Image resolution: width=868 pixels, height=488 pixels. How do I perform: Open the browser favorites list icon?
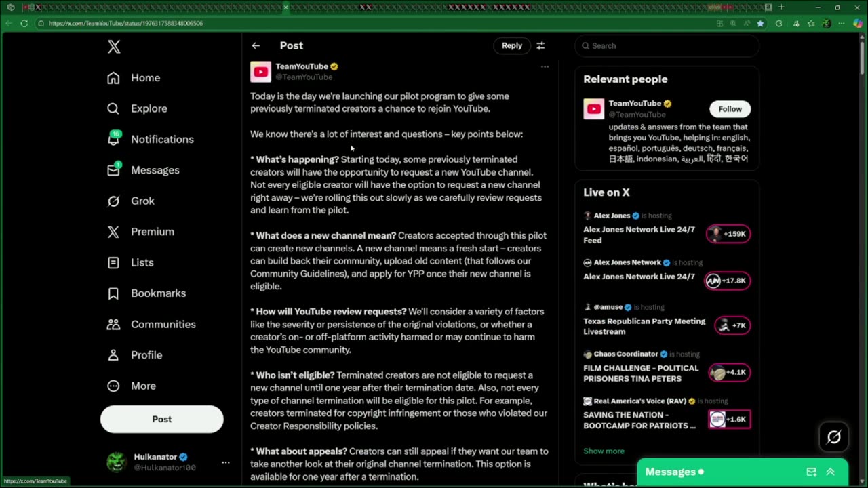coord(810,23)
